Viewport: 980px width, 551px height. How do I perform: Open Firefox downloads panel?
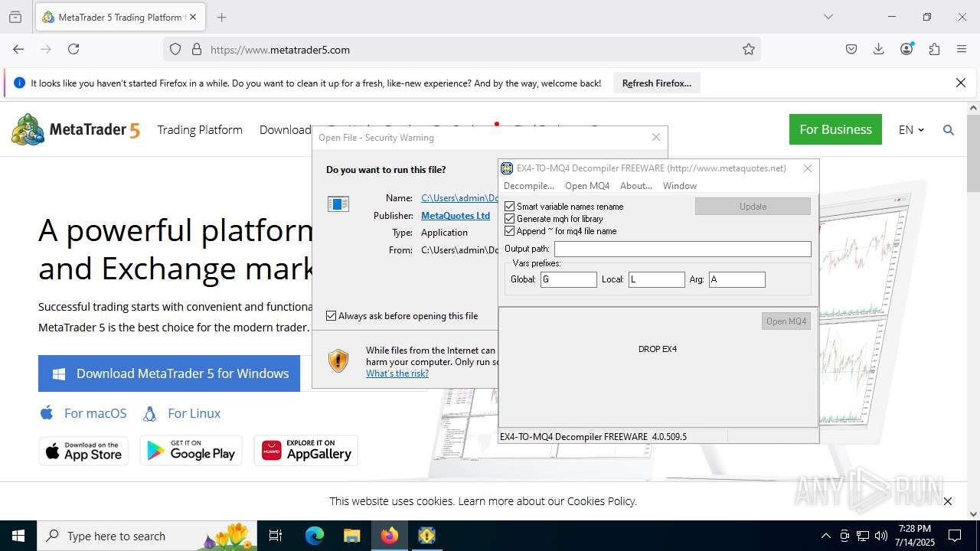coord(879,49)
